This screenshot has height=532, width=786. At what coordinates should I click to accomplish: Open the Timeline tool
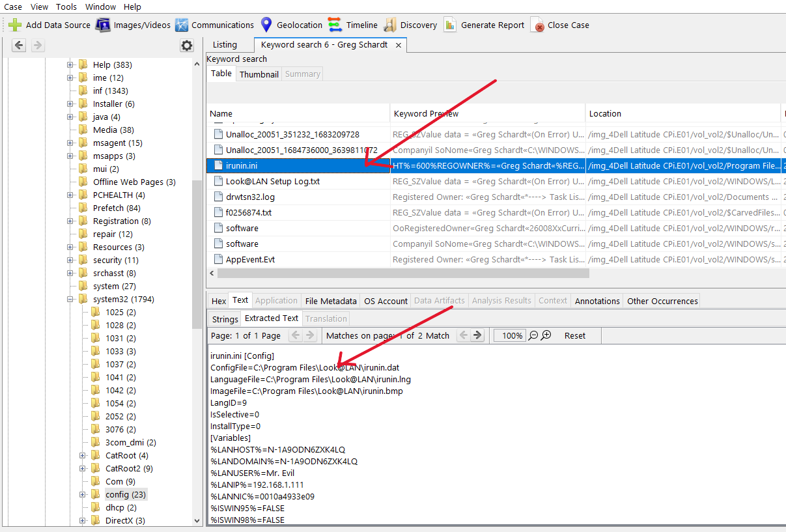pos(335,25)
